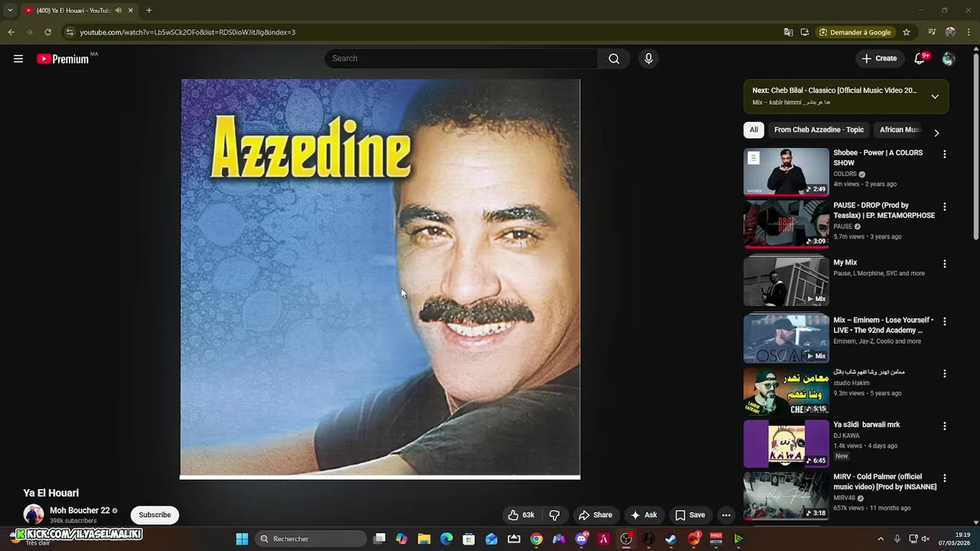Open options for My Mix entry
Screen dimensions: 980x551
944,264
